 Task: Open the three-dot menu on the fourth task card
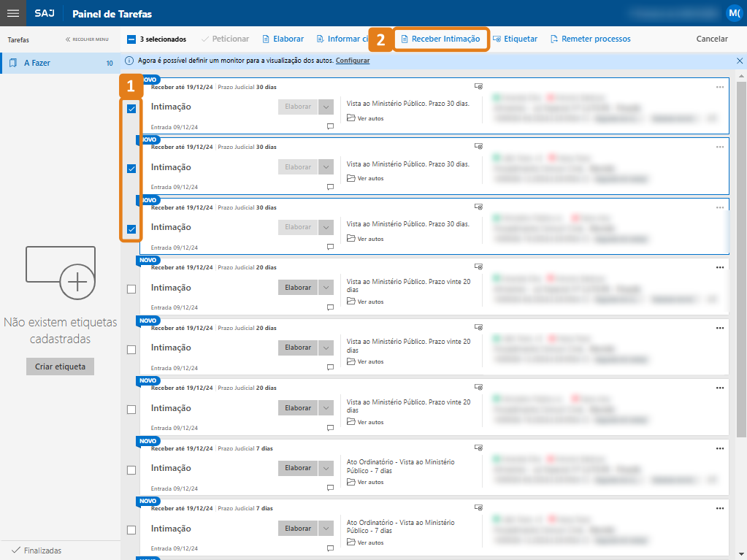click(x=720, y=267)
